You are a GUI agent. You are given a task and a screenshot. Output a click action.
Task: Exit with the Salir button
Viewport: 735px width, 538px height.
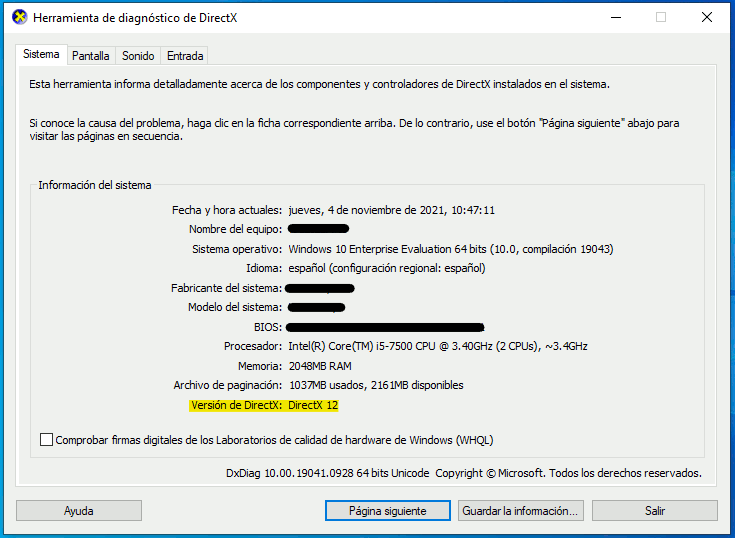655,510
